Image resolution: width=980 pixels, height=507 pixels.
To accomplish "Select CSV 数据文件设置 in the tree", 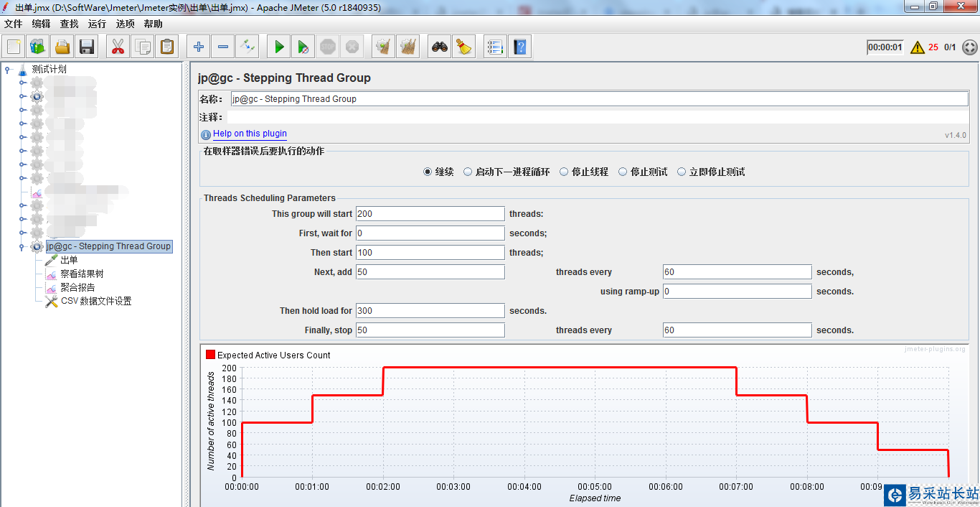I will coord(96,301).
